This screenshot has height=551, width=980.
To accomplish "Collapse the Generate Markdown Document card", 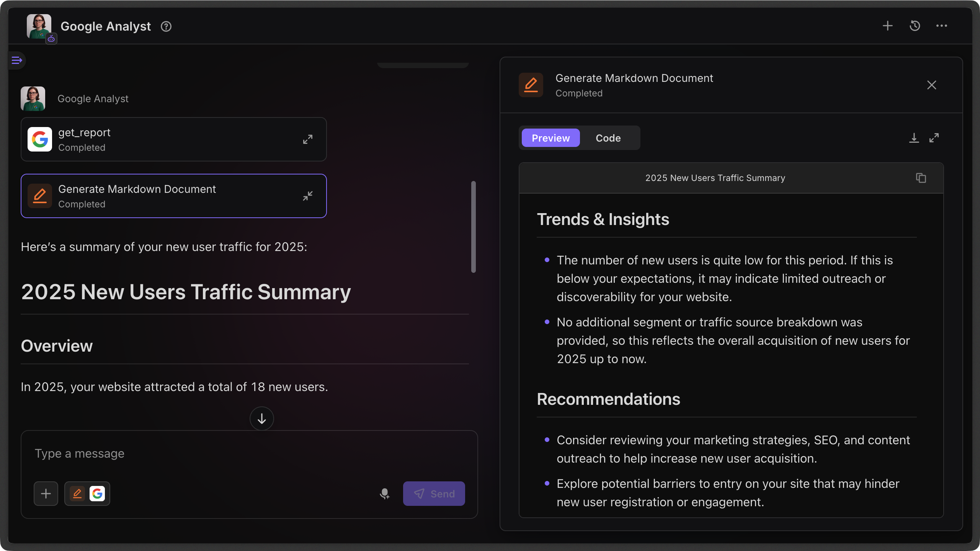I will click(x=308, y=196).
